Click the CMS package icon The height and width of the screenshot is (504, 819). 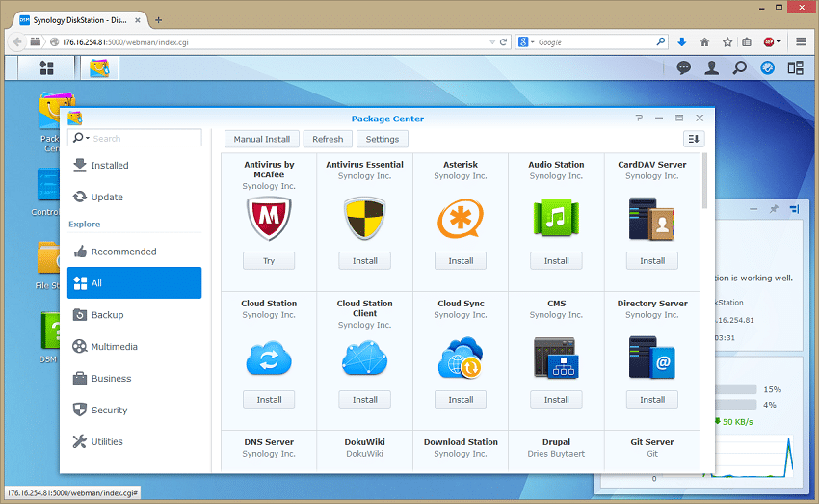pos(556,358)
